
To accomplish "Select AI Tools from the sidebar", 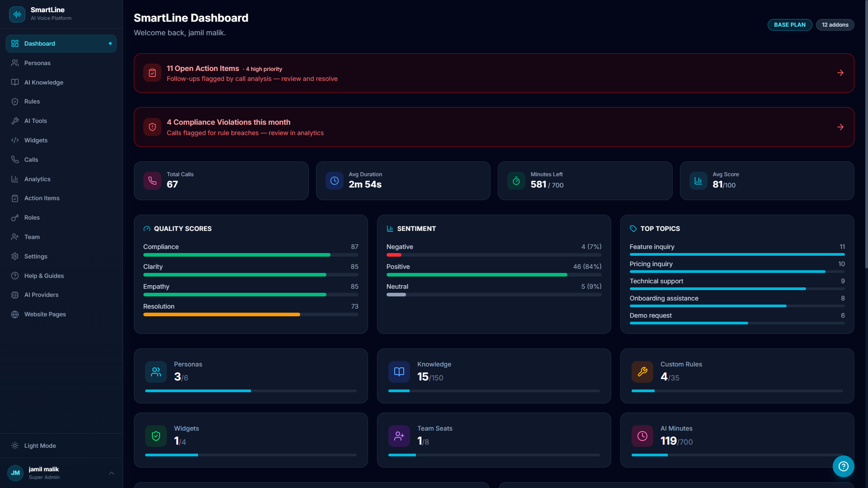I will [x=35, y=121].
